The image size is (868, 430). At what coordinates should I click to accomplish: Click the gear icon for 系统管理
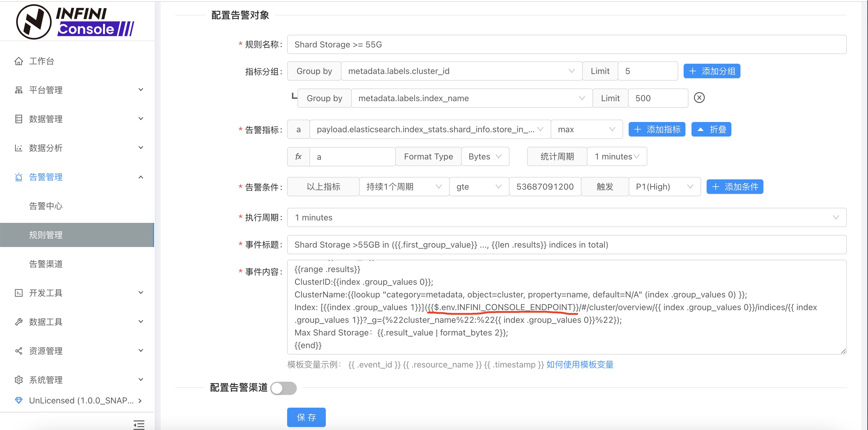[x=19, y=380]
